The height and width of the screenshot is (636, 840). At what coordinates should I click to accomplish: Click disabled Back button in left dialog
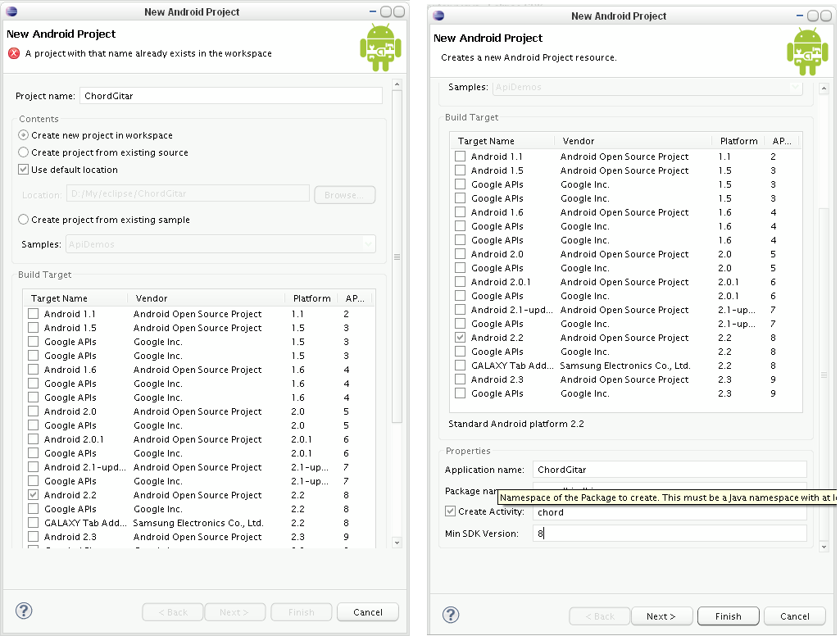pyautogui.click(x=172, y=612)
